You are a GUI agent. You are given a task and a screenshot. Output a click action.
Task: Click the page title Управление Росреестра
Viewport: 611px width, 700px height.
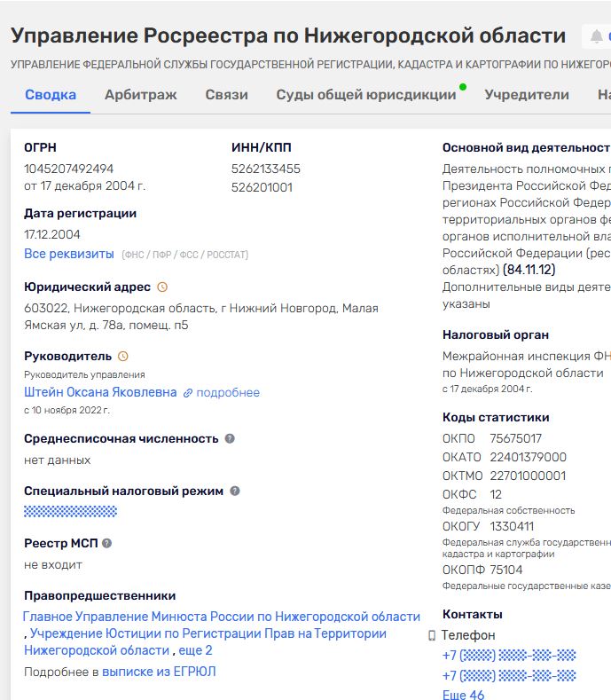(288, 35)
